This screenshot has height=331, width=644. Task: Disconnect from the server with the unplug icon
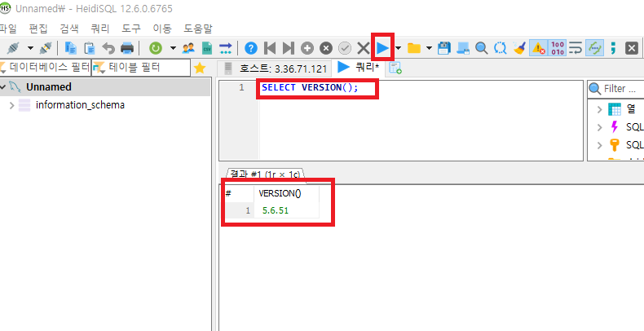pos(45,48)
